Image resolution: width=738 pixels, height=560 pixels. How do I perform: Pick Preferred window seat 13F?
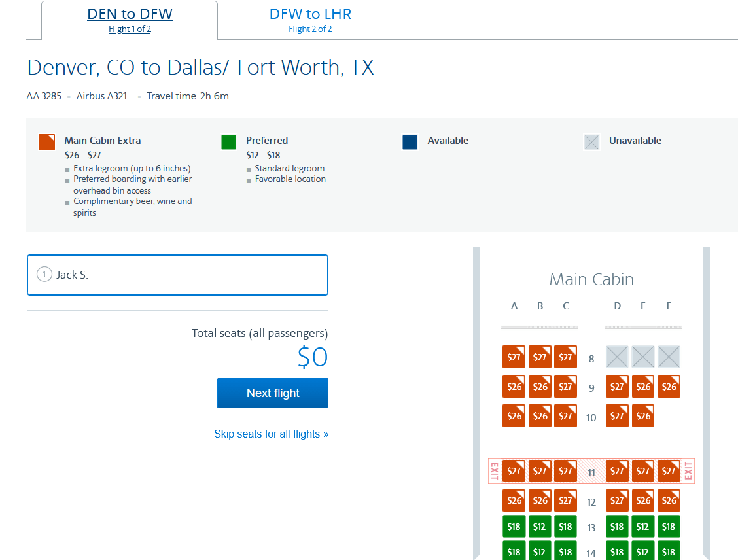pyautogui.click(x=669, y=527)
